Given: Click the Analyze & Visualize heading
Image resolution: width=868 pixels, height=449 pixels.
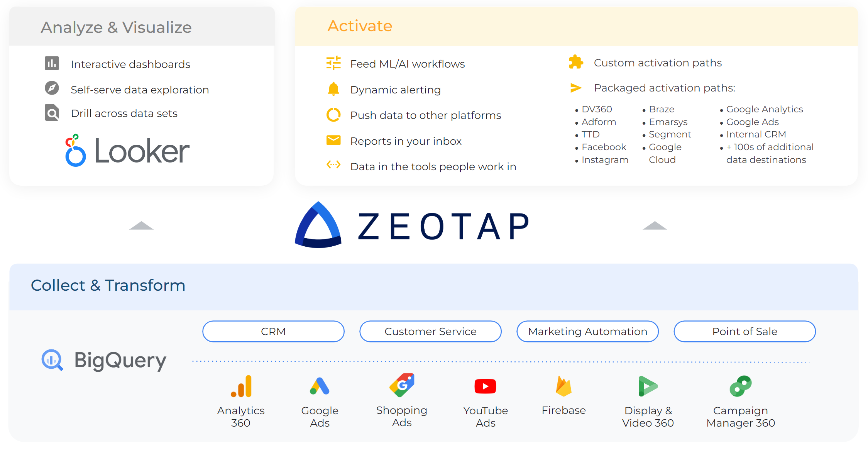Looking at the screenshot, I should coord(116,27).
